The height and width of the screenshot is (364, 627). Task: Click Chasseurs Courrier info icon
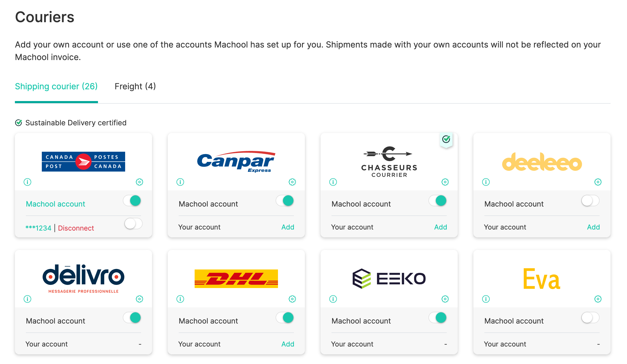coord(333,182)
